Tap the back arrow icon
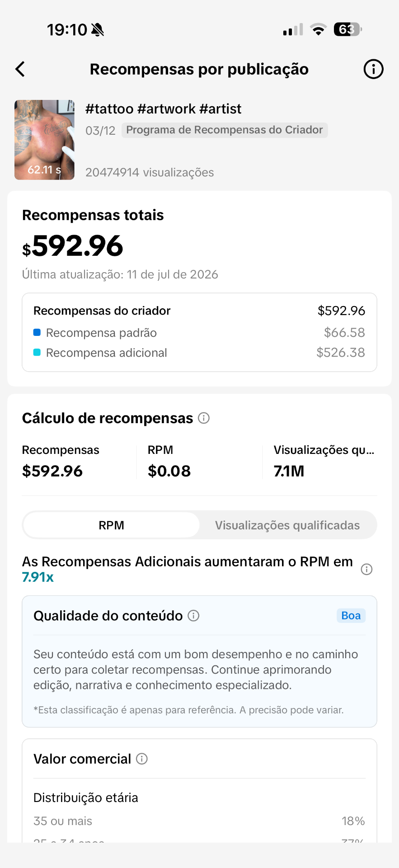 pyautogui.click(x=20, y=69)
